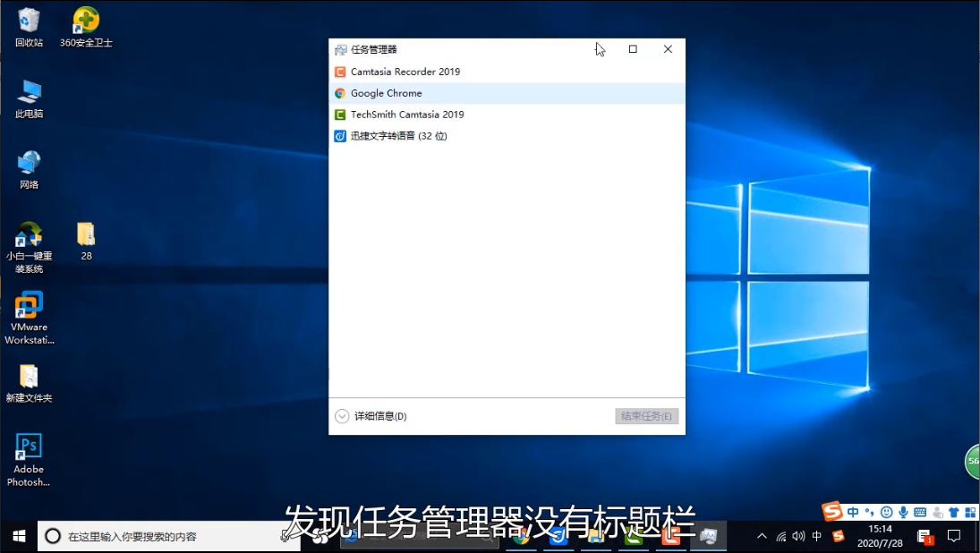Click the 结束任务 button
Screen dimensions: 980x553
(x=646, y=416)
